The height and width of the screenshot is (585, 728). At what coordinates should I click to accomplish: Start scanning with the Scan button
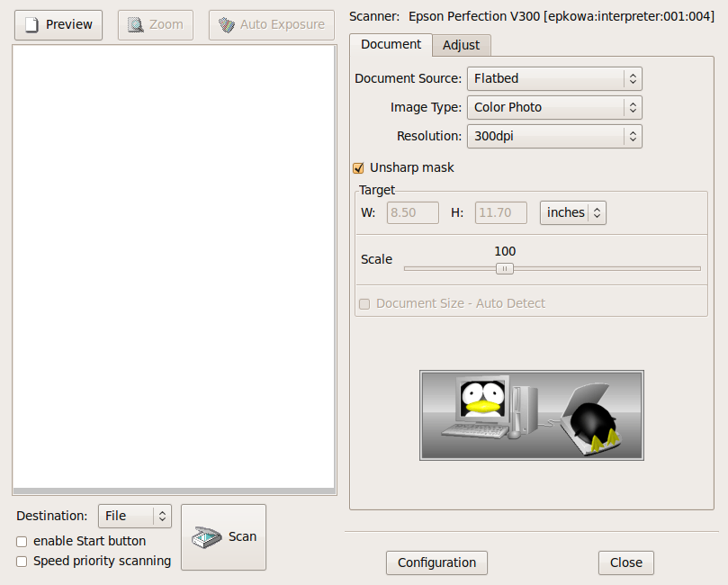[x=224, y=537]
